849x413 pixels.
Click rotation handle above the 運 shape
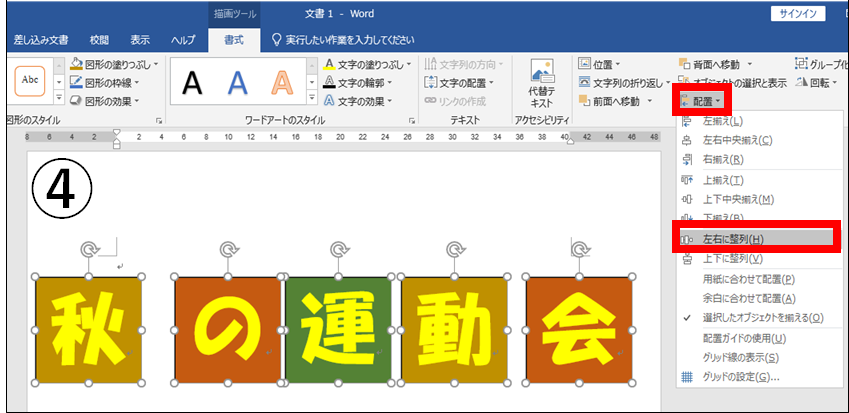(340, 248)
